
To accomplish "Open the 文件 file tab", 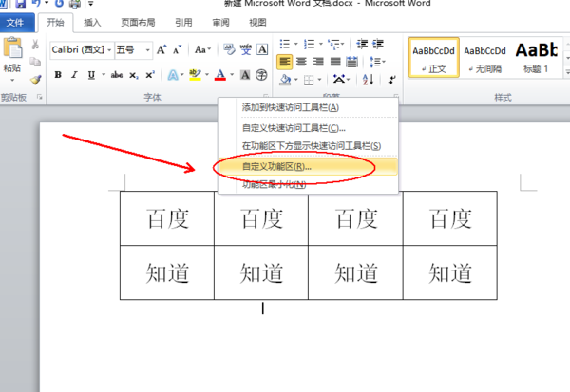I will pos(15,23).
